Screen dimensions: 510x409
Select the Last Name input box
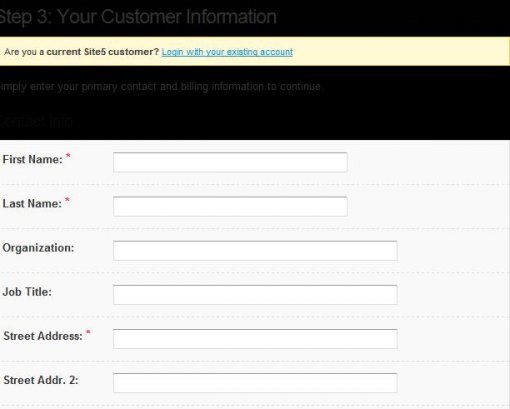pyautogui.click(x=230, y=206)
